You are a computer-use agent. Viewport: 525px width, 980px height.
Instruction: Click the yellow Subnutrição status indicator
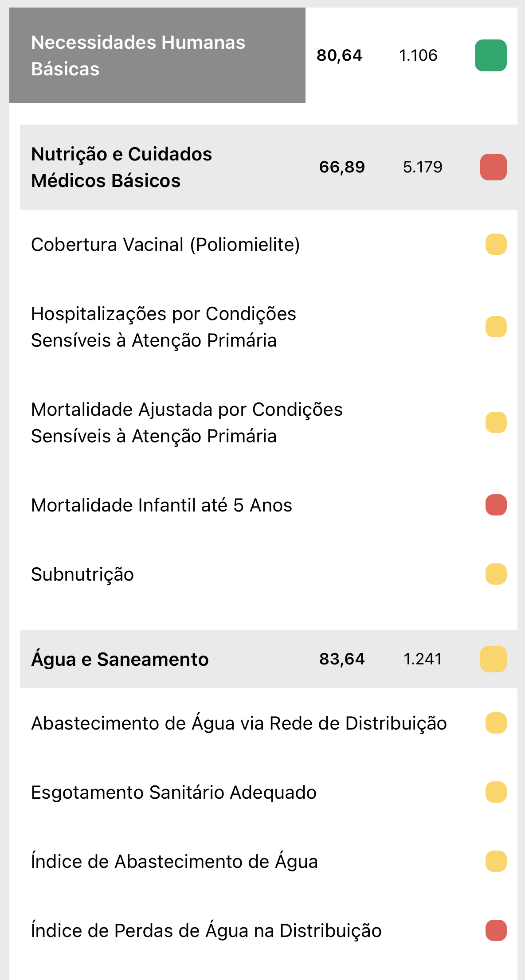coord(496,574)
